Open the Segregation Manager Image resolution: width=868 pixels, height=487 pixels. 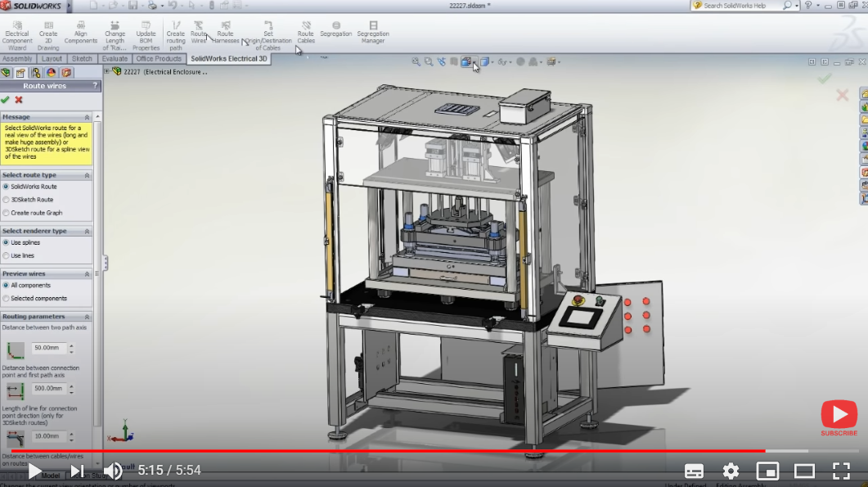(373, 33)
